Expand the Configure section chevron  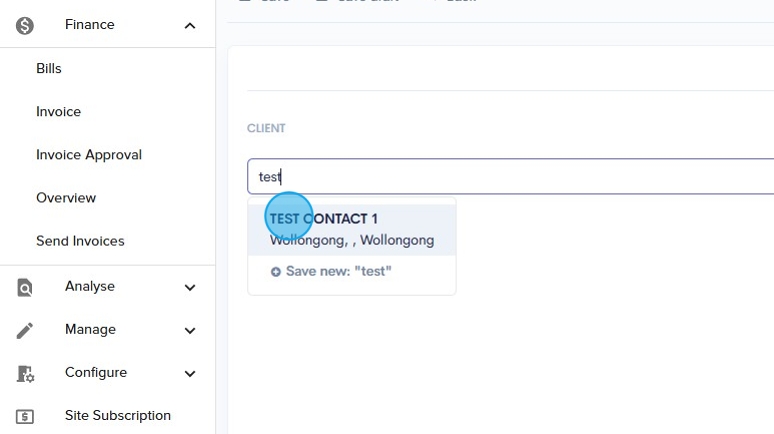(190, 374)
